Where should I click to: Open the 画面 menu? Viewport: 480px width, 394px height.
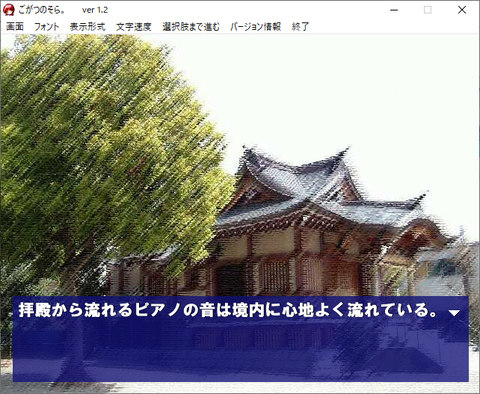15,27
